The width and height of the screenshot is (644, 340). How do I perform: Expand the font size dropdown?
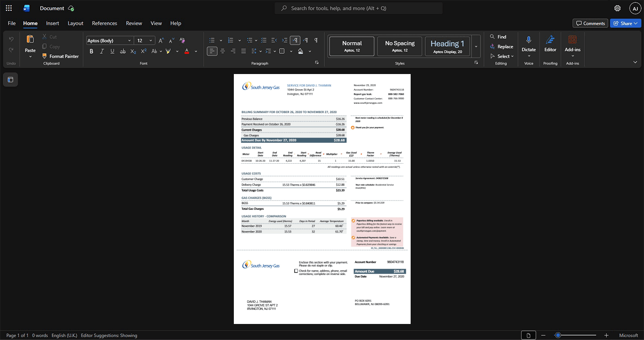pyautogui.click(x=151, y=41)
